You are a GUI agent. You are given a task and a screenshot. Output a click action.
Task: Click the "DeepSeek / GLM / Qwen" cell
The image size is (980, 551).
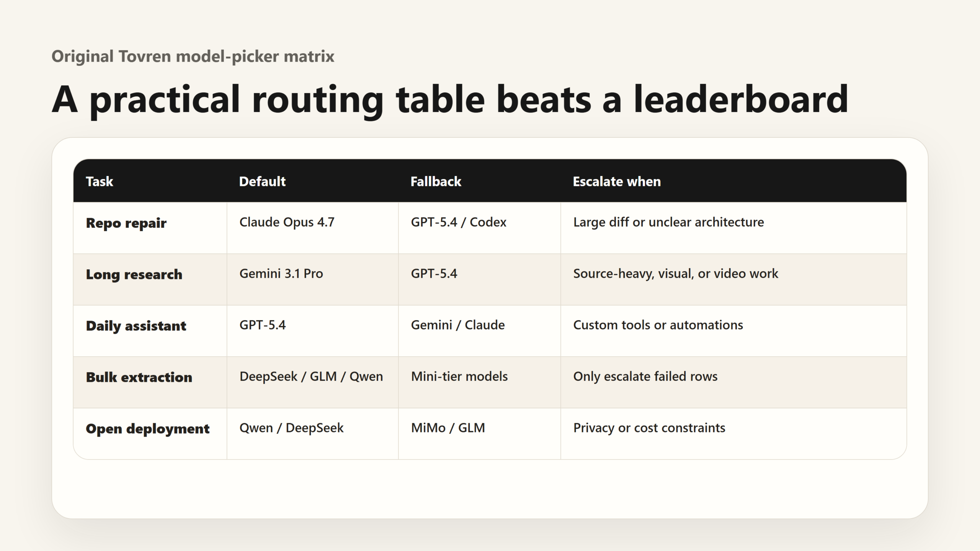[311, 377]
